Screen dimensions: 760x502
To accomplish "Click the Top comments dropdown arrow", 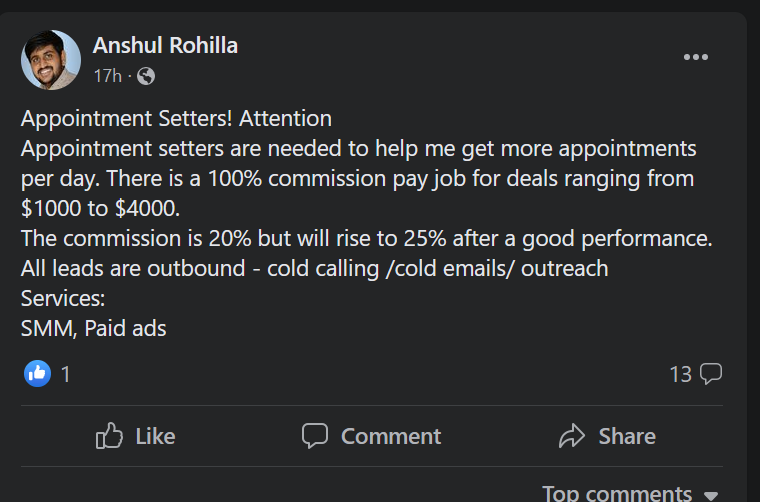I will [711, 495].
